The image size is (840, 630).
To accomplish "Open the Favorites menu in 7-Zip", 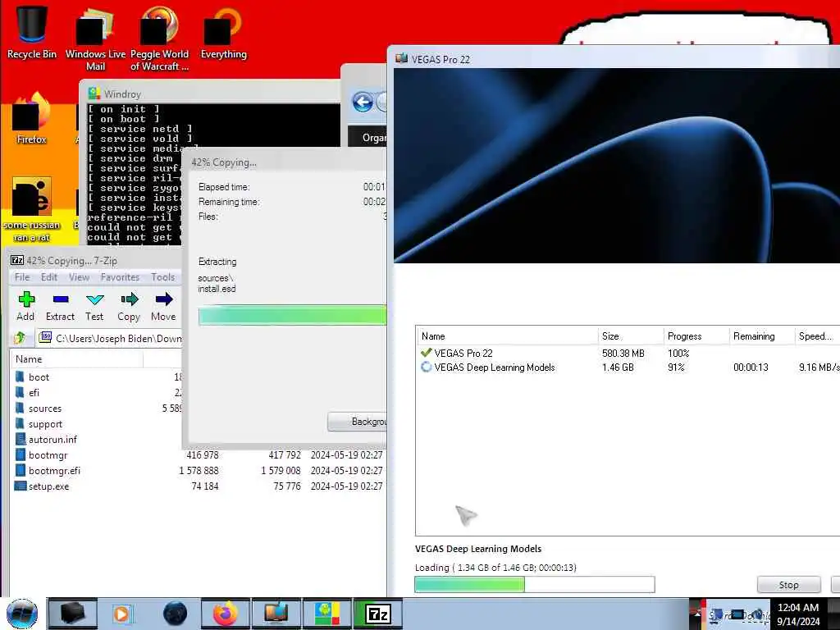I will [x=120, y=277].
